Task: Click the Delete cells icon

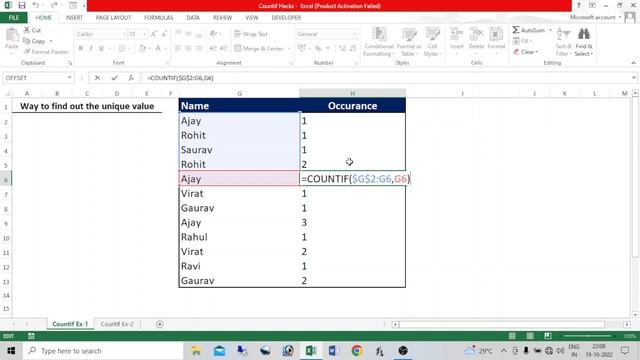Action: pyautogui.click(x=476, y=34)
